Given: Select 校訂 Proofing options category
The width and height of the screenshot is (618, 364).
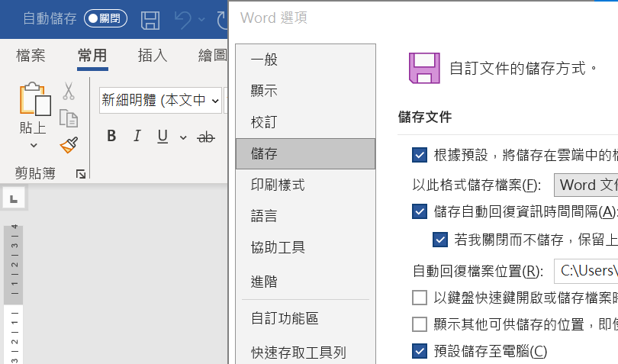Looking at the screenshot, I should point(305,122).
